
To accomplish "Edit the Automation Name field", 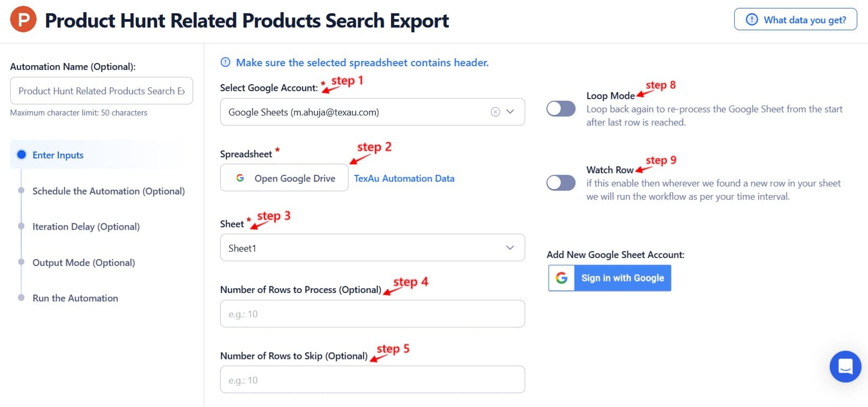I will coord(101,91).
